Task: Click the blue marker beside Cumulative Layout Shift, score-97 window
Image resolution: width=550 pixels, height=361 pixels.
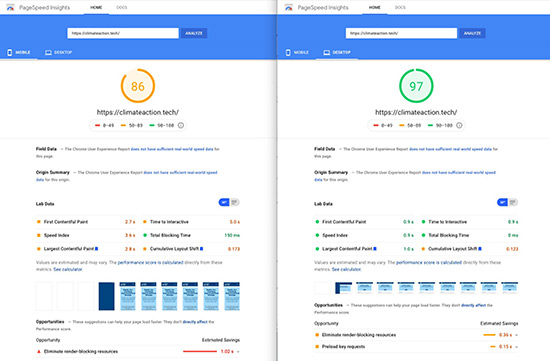Action: pyautogui.click(x=480, y=249)
